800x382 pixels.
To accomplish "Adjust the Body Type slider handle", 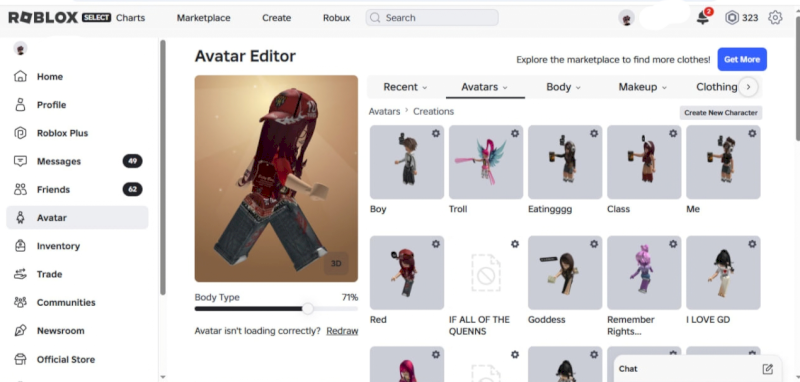I will tap(308, 309).
